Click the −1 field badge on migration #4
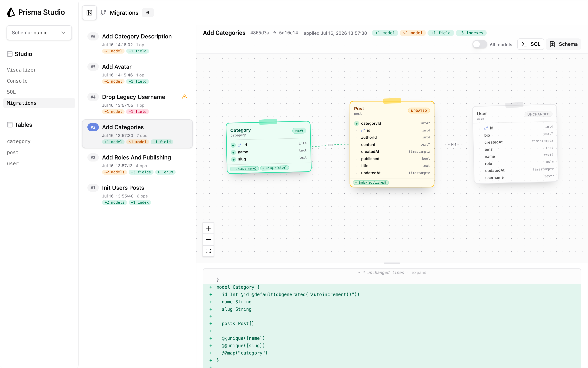Image resolution: width=588 pixels, height=368 pixels. point(138,112)
